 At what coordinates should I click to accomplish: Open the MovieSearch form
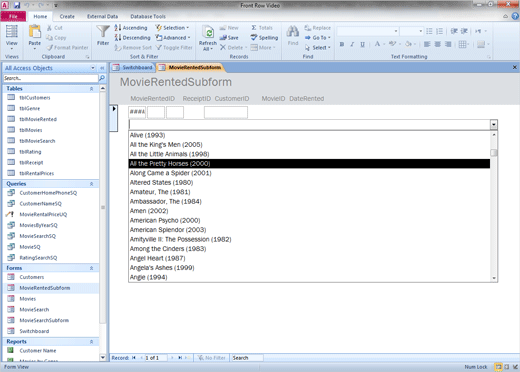(x=34, y=310)
